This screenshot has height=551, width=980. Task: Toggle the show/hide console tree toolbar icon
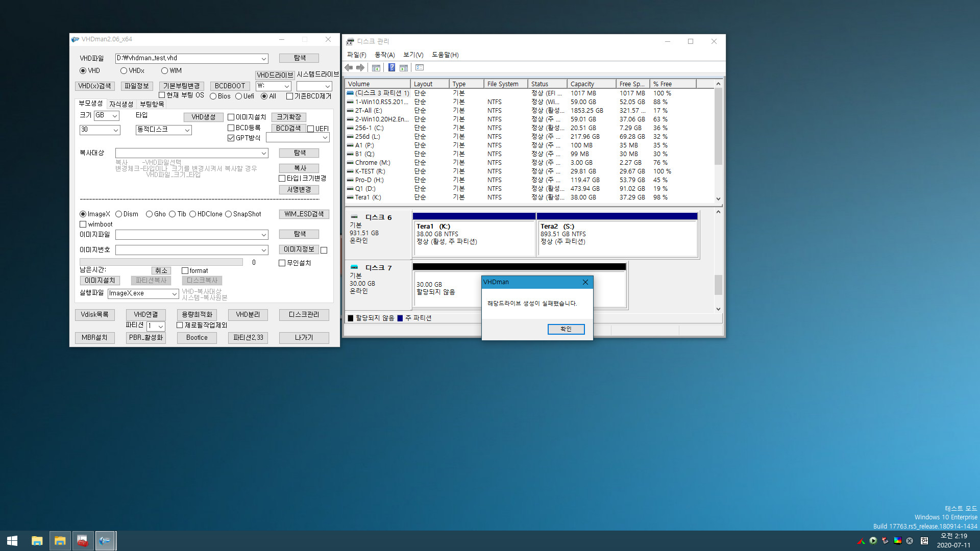(x=376, y=68)
